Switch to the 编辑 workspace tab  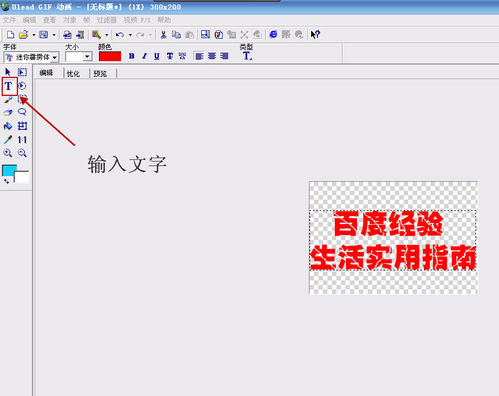46,73
